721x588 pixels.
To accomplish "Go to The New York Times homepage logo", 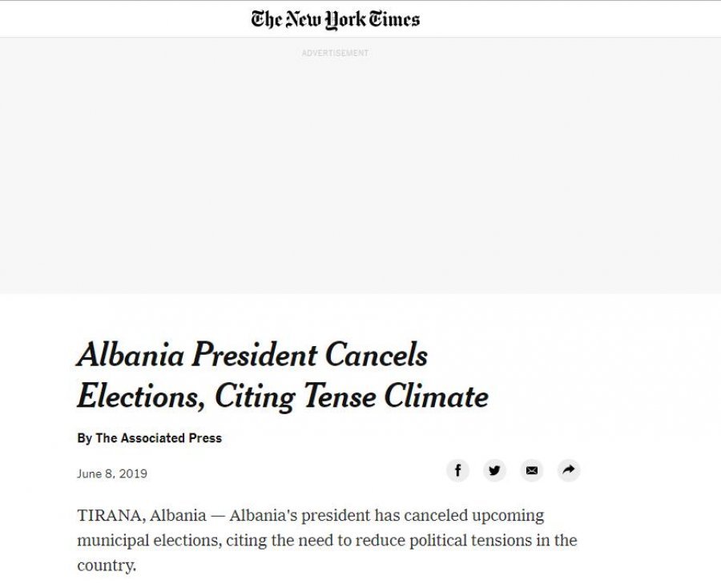I will pos(335,19).
